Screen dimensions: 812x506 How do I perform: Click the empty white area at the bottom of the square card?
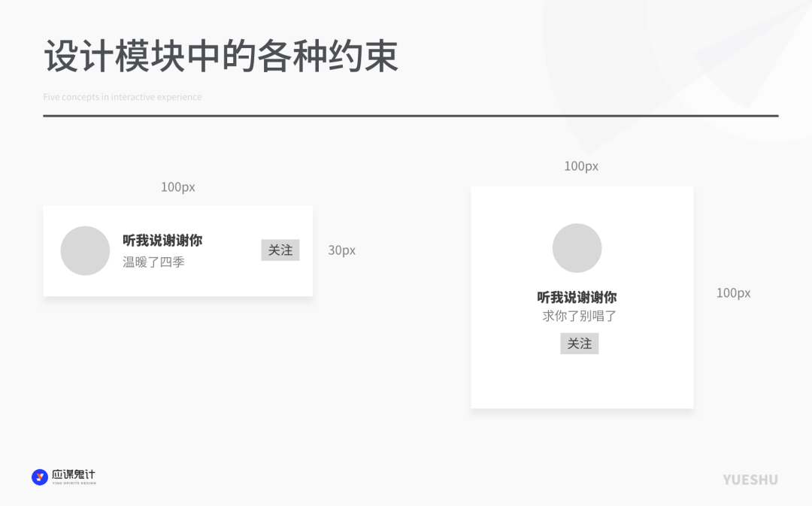pos(582,382)
